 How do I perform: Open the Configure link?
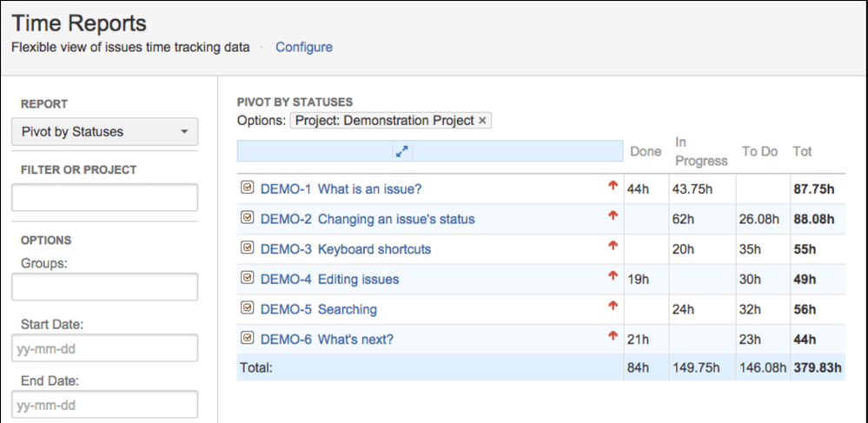[303, 47]
